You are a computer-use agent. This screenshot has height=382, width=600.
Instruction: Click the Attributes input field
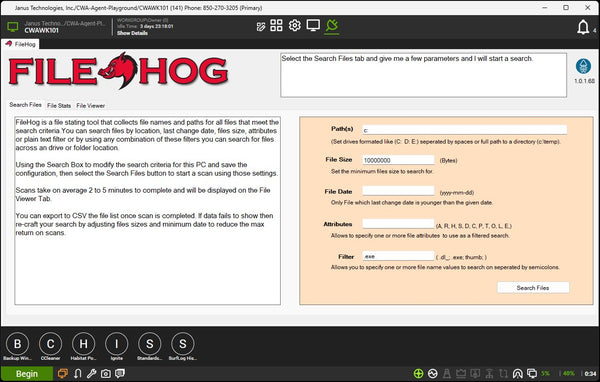[398, 224]
